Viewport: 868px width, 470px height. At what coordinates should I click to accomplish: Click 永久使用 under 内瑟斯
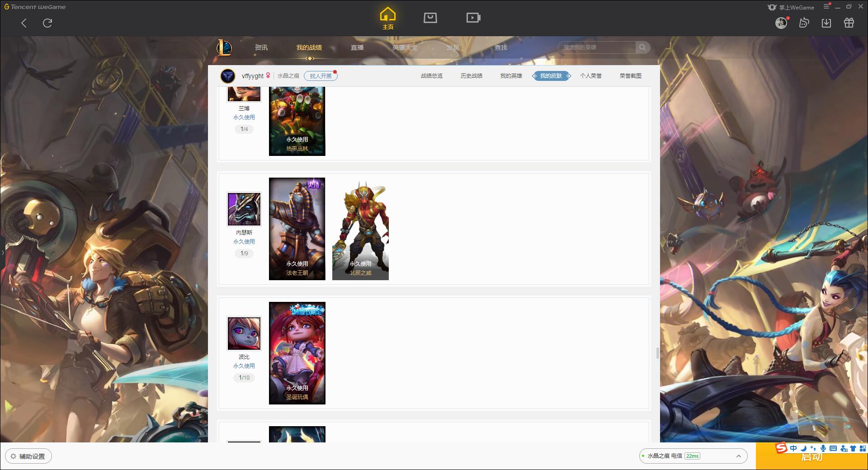pyautogui.click(x=244, y=242)
